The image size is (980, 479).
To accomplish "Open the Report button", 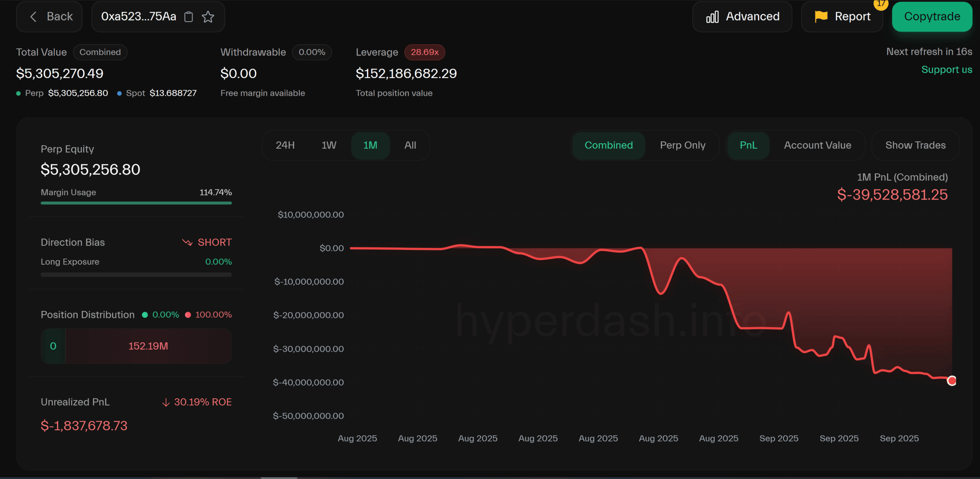I will click(842, 16).
